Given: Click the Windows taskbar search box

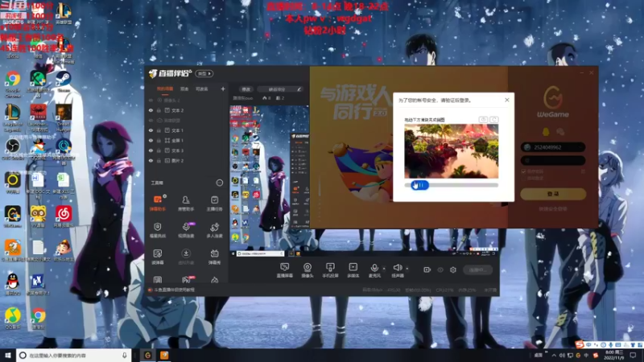Looking at the screenshot, I should click(x=74, y=355).
